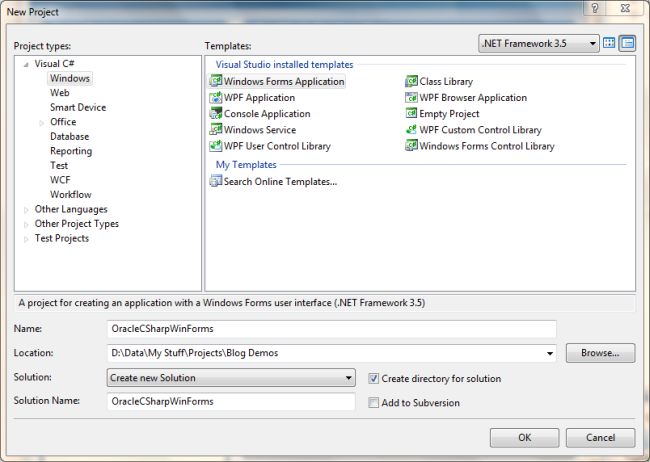The width and height of the screenshot is (650, 462).
Task: Select the Reporting project type
Action: [71, 151]
